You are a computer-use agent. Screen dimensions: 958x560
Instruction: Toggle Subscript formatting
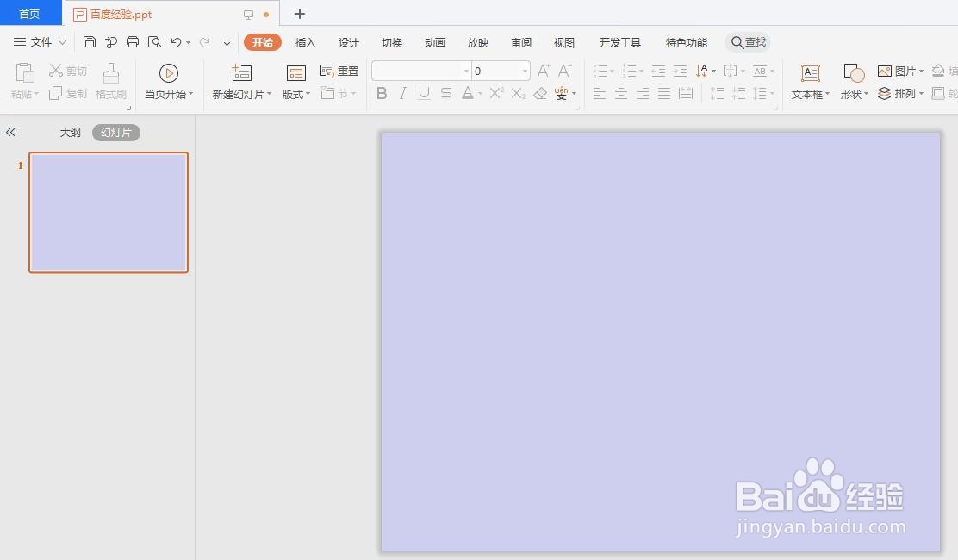pyautogui.click(x=518, y=93)
